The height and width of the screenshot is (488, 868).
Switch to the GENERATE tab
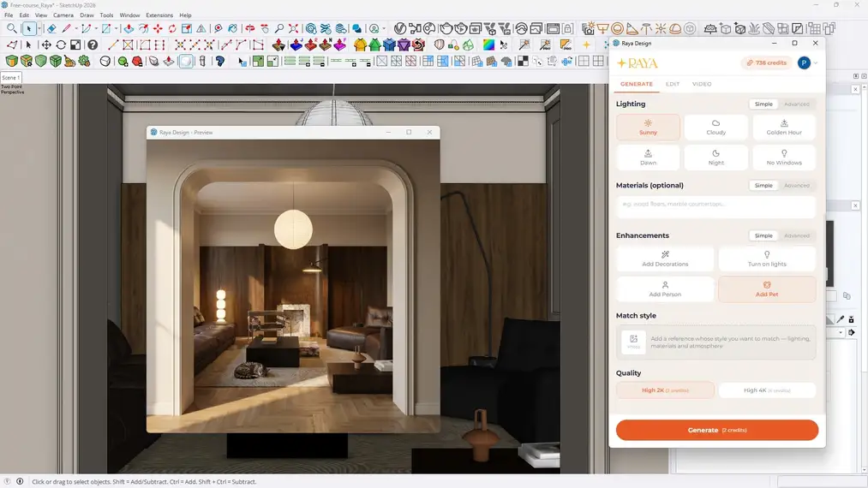636,84
